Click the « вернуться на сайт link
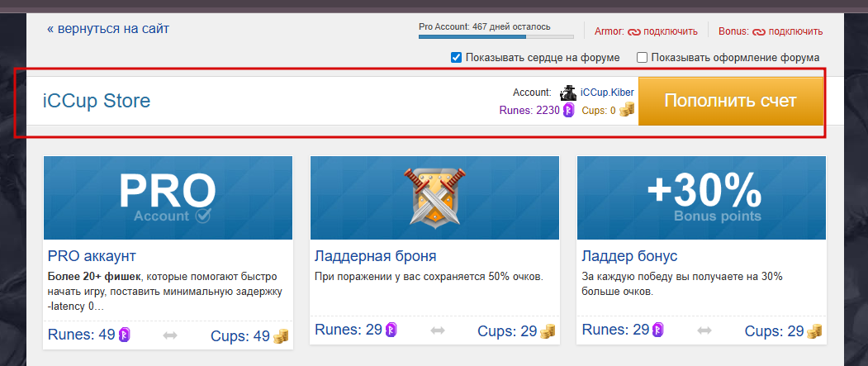 (108, 29)
